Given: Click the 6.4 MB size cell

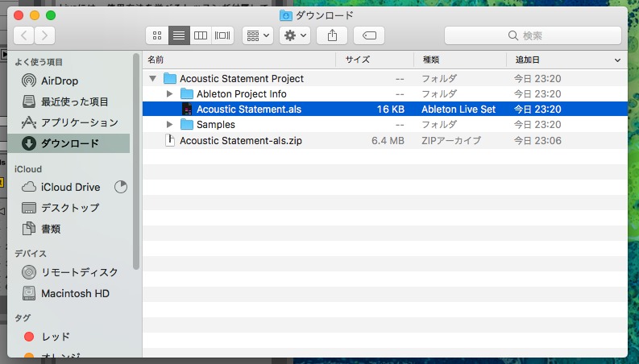Looking at the screenshot, I should click(388, 140).
